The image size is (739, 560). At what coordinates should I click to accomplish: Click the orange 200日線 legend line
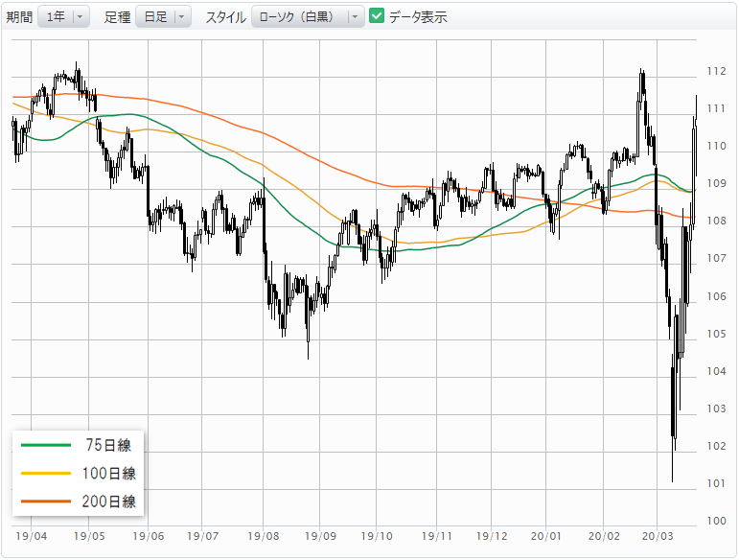(46, 502)
